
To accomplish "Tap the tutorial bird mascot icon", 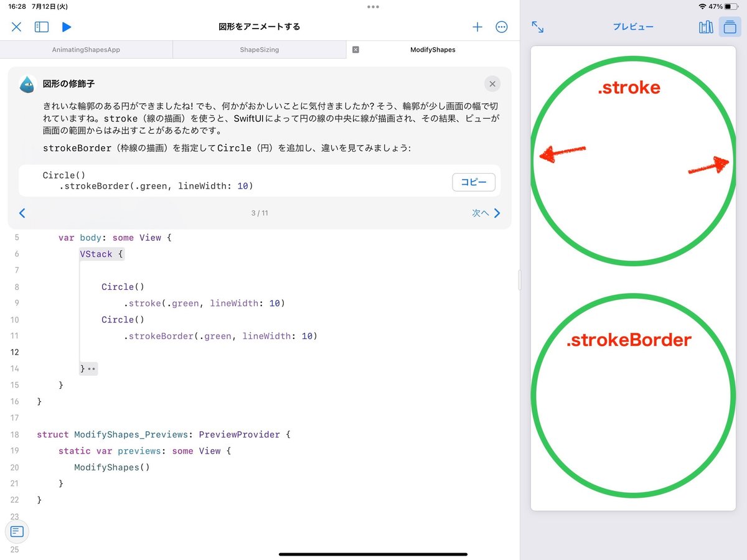I will tap(27, 84).
